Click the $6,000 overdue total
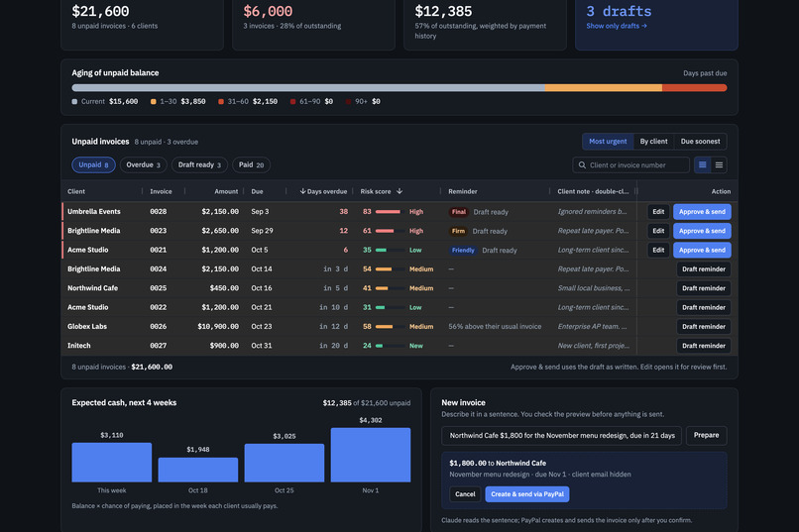 pos(268,11)
